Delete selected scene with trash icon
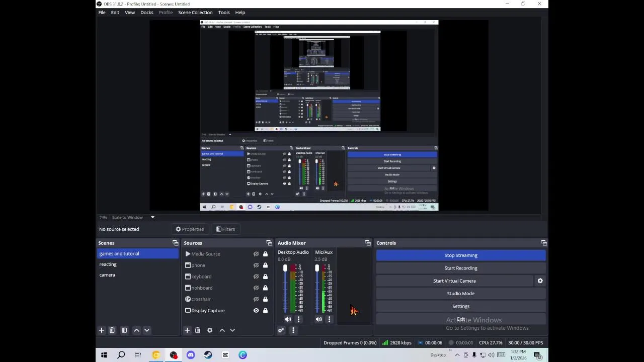 click(112, 330)
